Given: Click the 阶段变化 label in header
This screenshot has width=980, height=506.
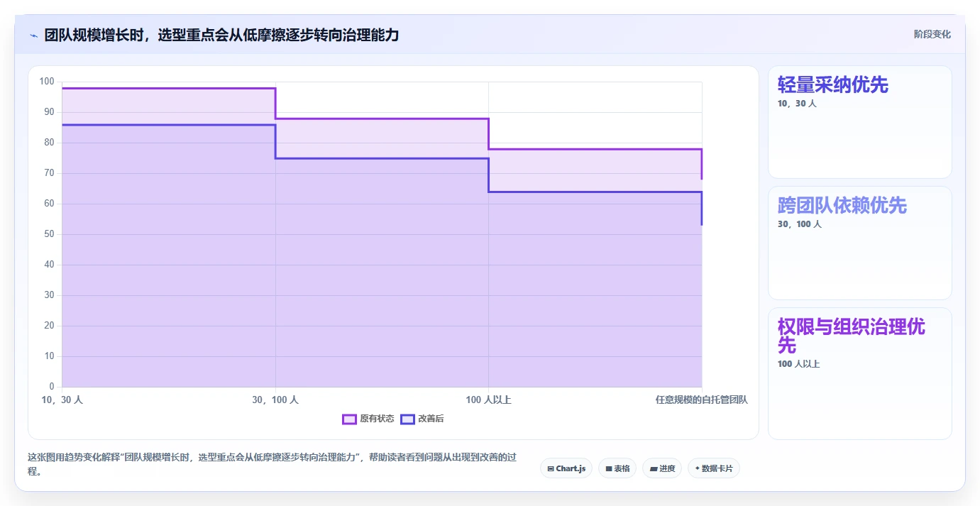Looking at the screenshot, I should (x=932, y=34).
